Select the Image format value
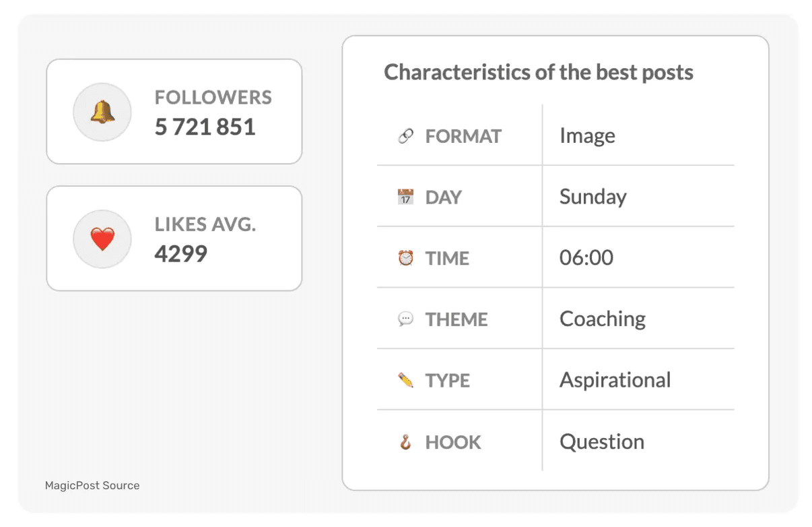The height and width of the screenshot is (527, 812). [x=587, y=136]
